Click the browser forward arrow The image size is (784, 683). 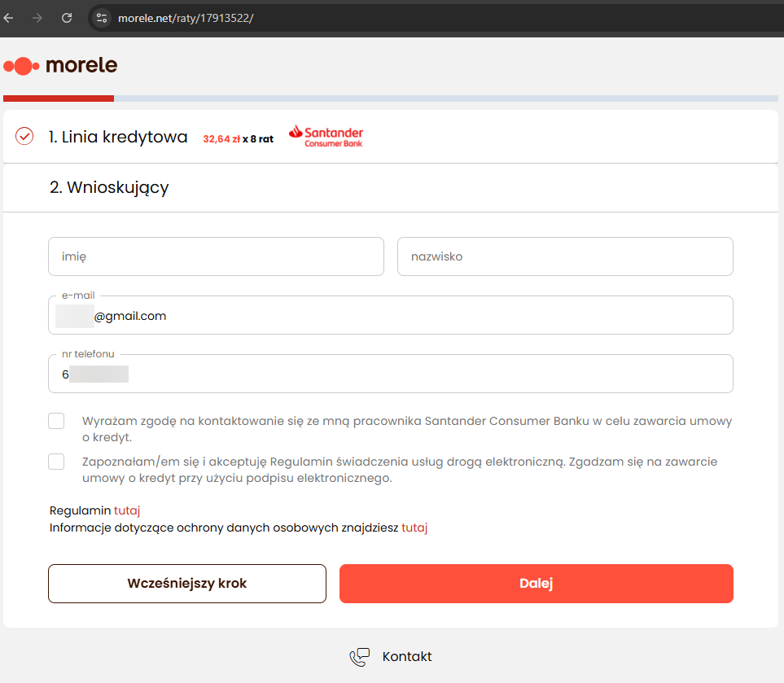(x=37, y=18)
